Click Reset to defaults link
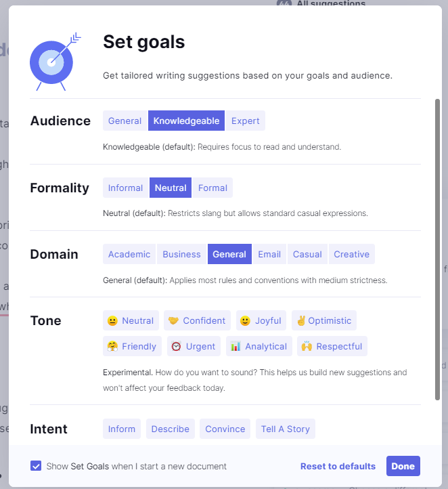Image resolution: width=448 pixels, height=489 pixels. click(338, 466)
